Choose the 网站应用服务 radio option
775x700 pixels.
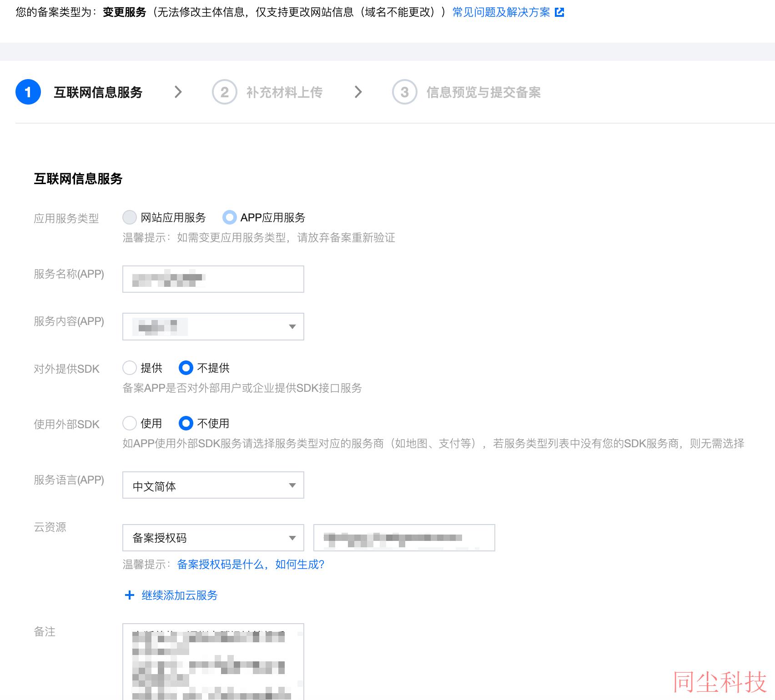[x=130, y=217]
